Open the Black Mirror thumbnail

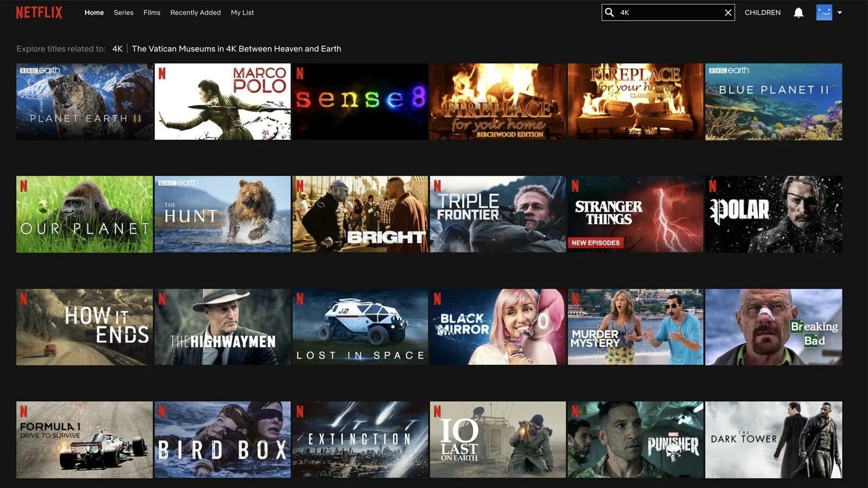click(498, 327)
